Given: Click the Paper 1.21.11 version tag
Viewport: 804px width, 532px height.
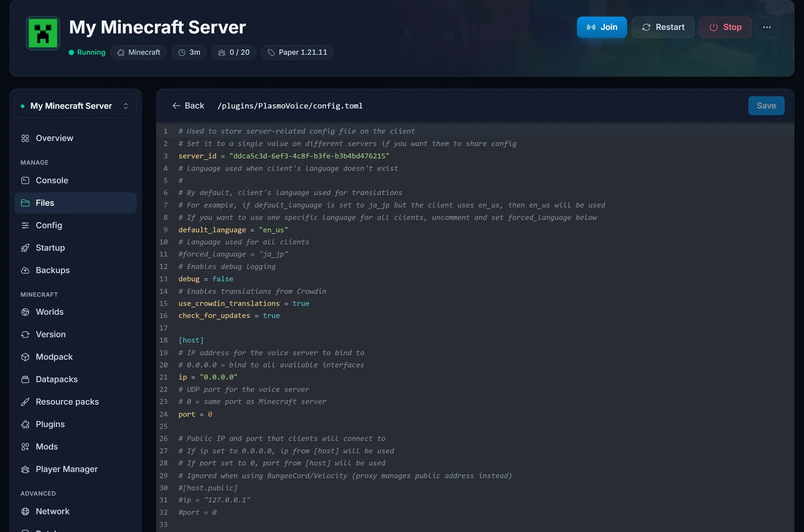Looking at the screenshot, I should click(297, 52).
